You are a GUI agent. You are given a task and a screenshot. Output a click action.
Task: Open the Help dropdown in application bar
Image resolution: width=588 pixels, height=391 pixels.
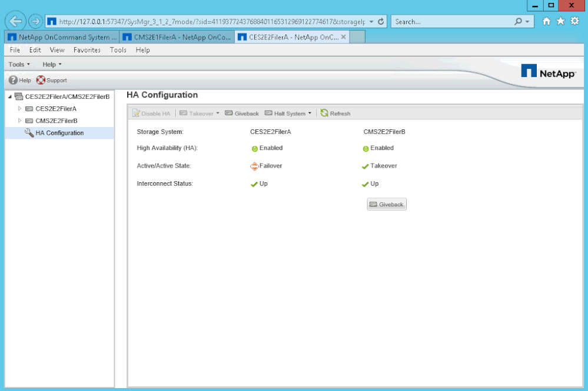point(52,65)
